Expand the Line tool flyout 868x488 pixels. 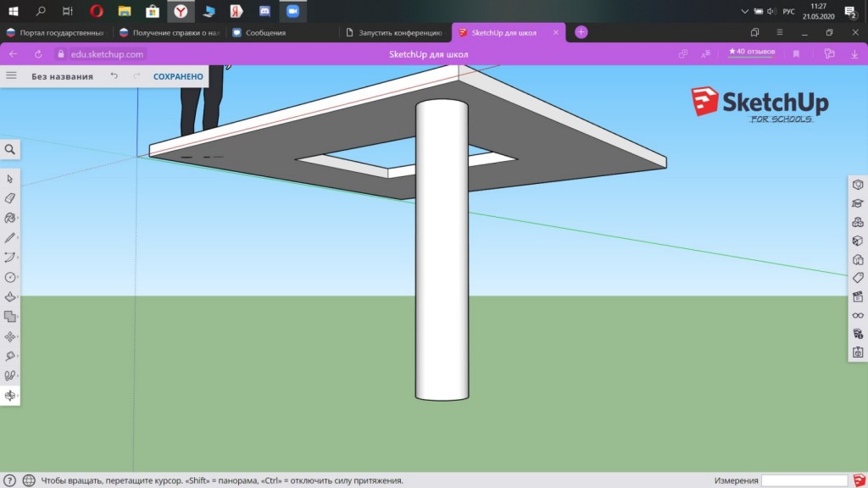10,238
